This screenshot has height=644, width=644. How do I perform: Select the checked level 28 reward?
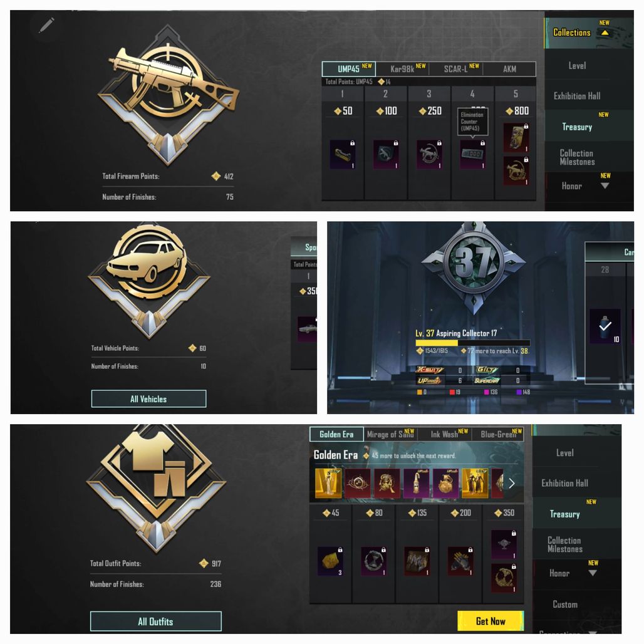(x=605, y=326)
